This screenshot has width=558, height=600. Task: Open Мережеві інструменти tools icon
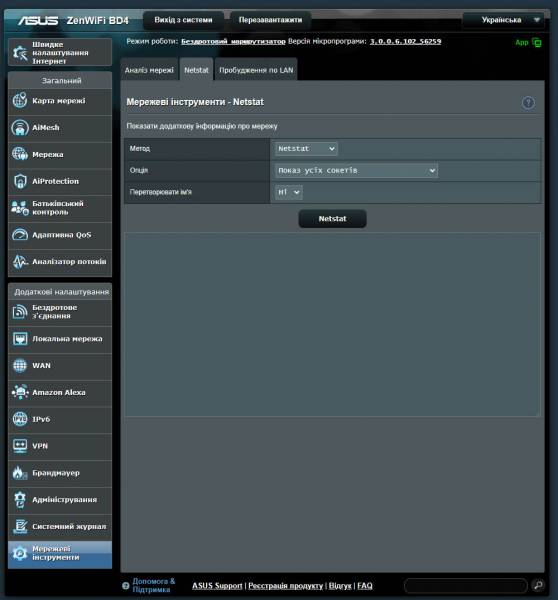20,553
